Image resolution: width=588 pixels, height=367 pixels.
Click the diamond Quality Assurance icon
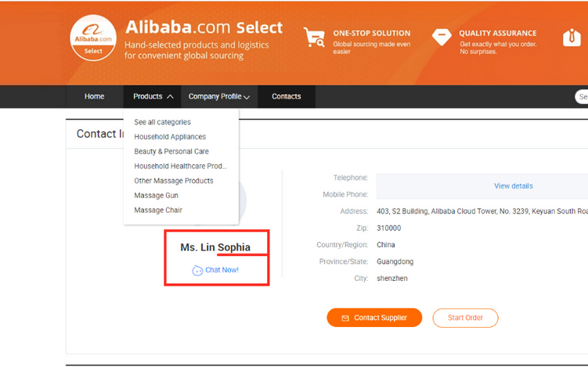(x=442, y=37)
